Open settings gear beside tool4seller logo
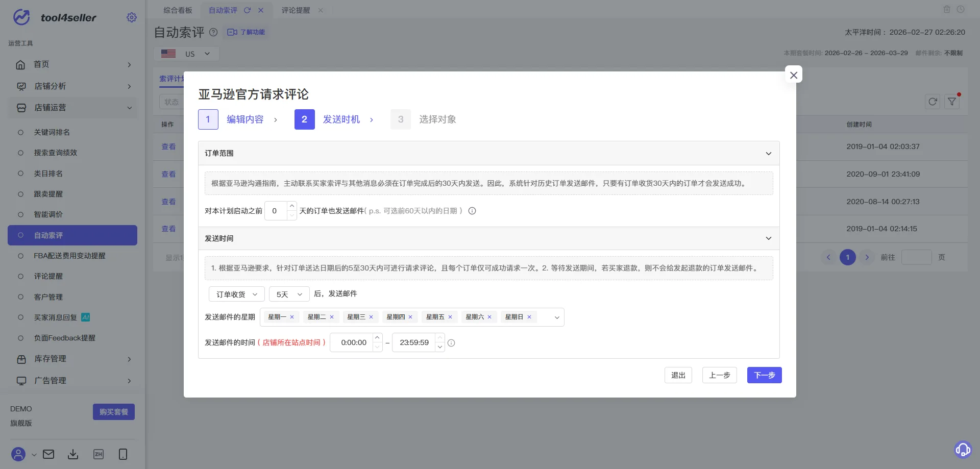Viewport: 980px width, 469px height. pos(132,17)
